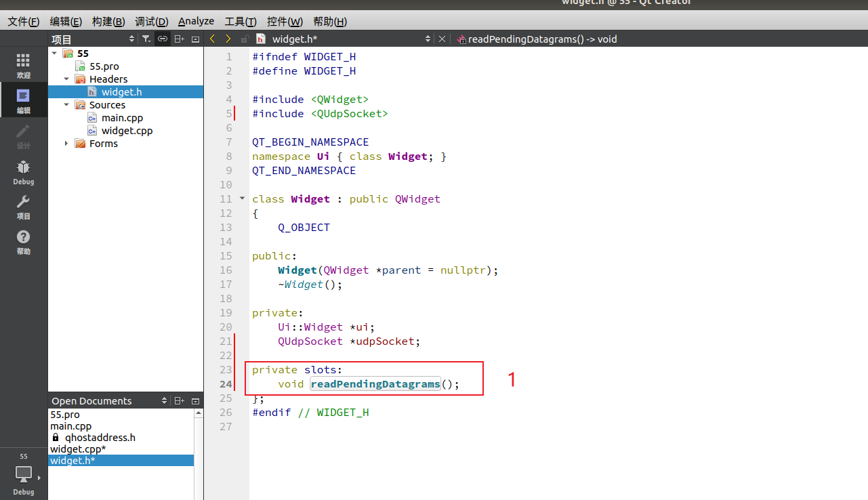Click the widget.h file type icon in toolbar

click(261, 39)
